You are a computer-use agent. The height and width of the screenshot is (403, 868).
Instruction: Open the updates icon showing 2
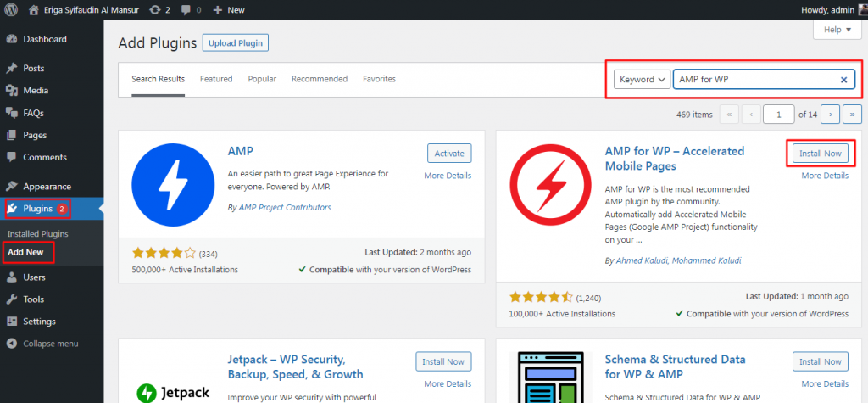(x=156, y=10)
